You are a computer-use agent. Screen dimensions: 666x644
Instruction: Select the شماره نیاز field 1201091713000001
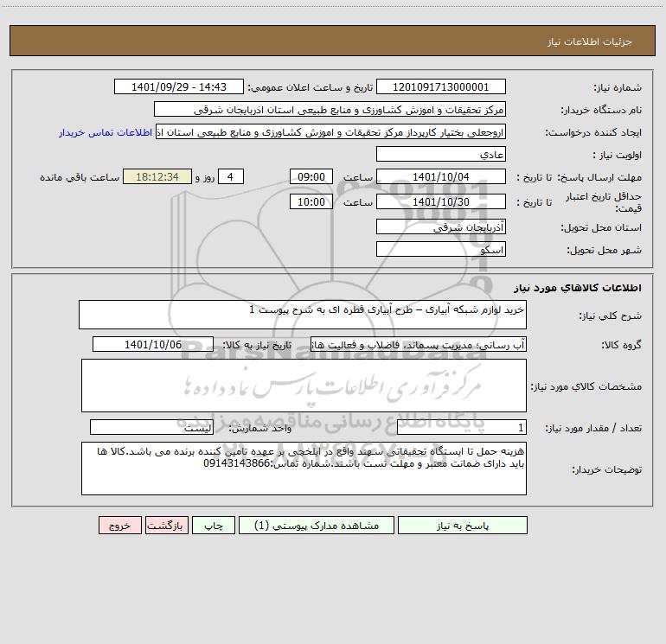click(x=441, y=86)
